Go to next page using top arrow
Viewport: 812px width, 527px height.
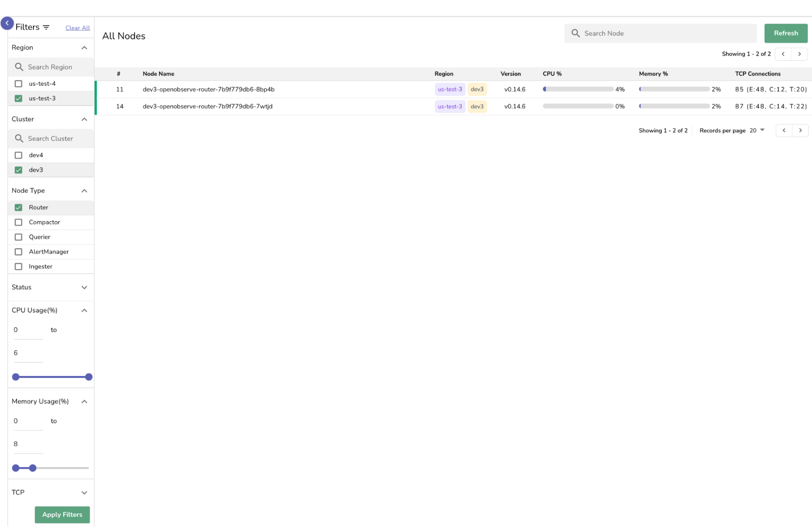pos(800,54)
